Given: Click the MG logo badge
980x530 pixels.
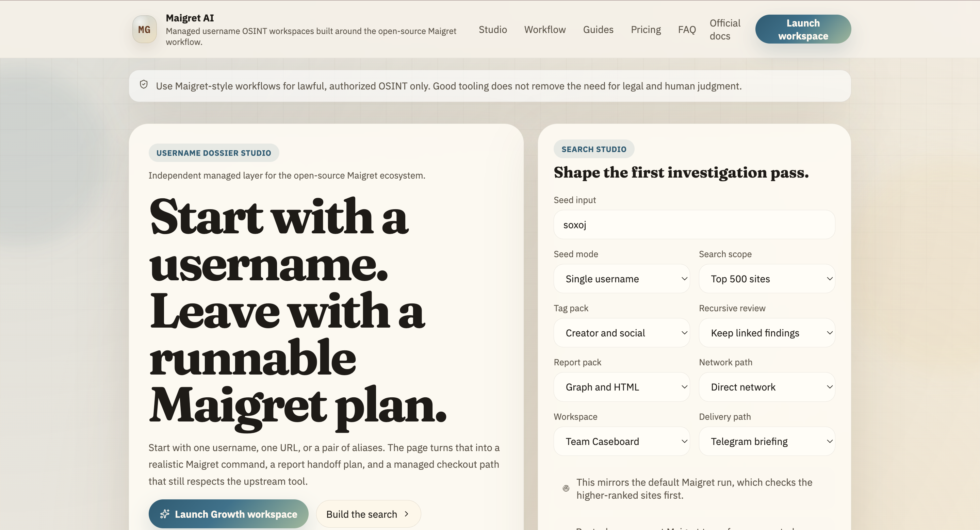Looking at the screenshot, I should [x=144, y=29].
